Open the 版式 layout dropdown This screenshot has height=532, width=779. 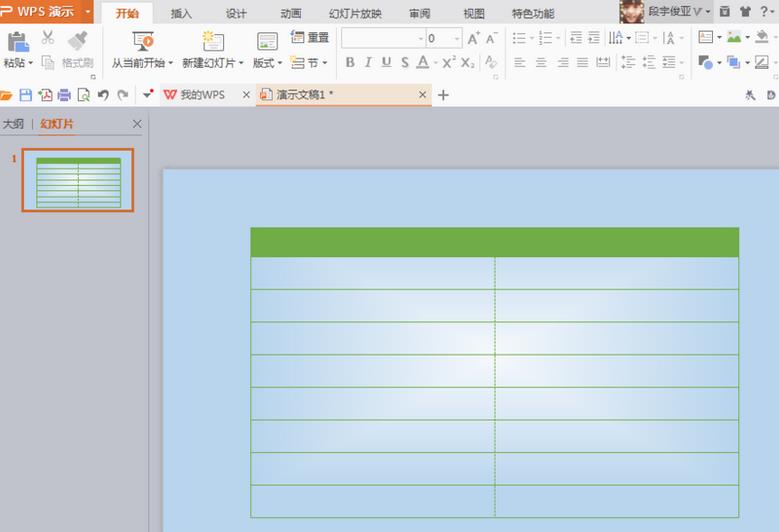coord(267,63)
